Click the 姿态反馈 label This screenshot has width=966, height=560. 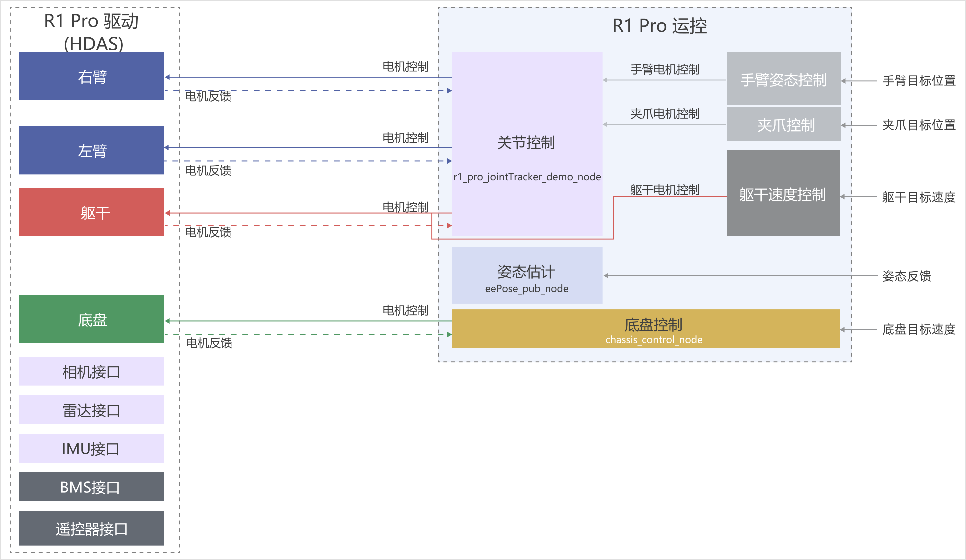coord(906,276)
